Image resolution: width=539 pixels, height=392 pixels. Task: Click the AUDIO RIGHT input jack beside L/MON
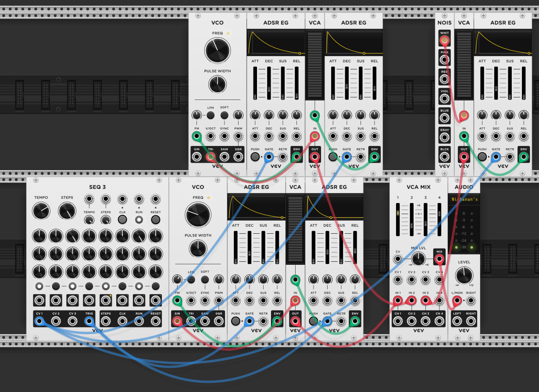tap(471, 301)
